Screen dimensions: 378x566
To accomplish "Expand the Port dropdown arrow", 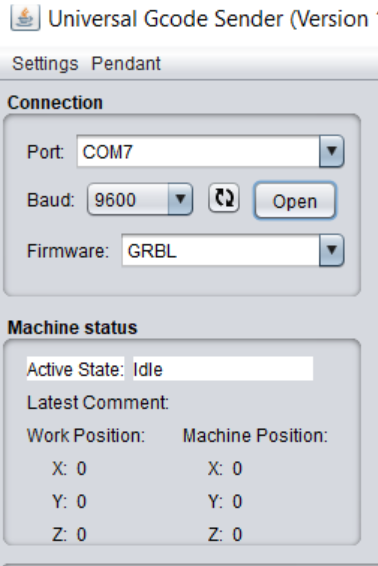I will [331, 151].
